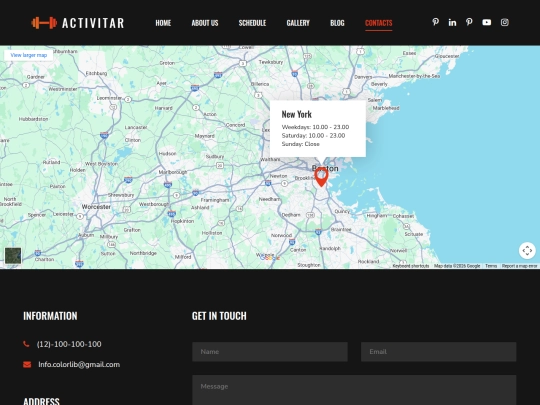The width and height of the screenshot is (540, 405).
Task: Select the Contacts menu item
Action: (x=378, y=23)
